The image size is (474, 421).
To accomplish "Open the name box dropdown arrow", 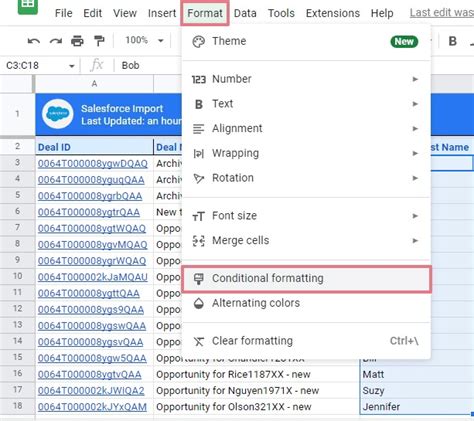I will point(71,66).
